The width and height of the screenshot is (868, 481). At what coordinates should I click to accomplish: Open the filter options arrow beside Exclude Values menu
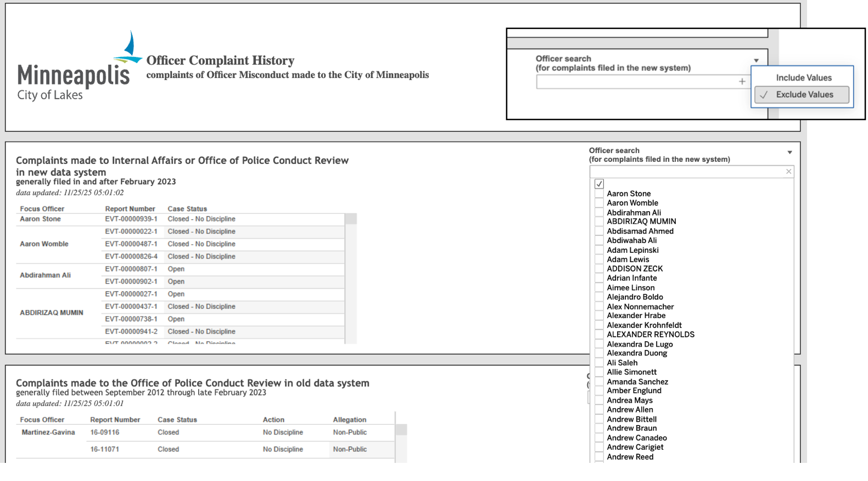[756, 60]
